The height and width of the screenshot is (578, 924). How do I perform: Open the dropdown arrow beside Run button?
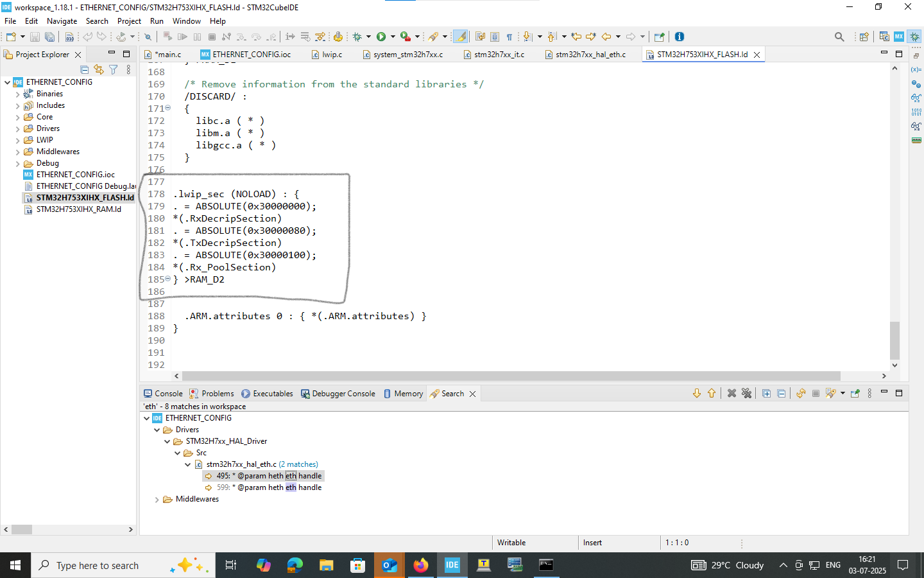393,37
